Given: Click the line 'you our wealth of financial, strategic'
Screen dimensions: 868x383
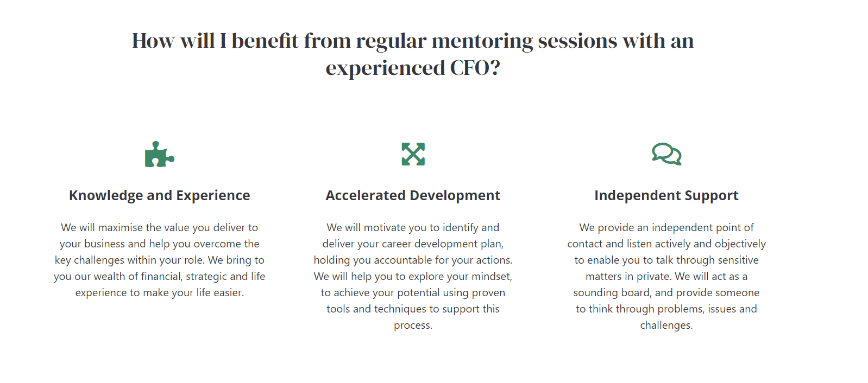Looking at the screenshot, I should [160, 276].
